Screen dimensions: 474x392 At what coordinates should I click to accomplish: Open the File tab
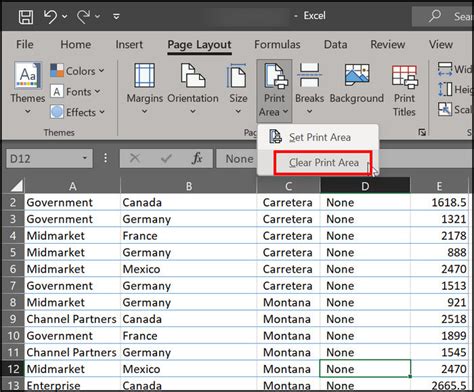coord(25,44)
